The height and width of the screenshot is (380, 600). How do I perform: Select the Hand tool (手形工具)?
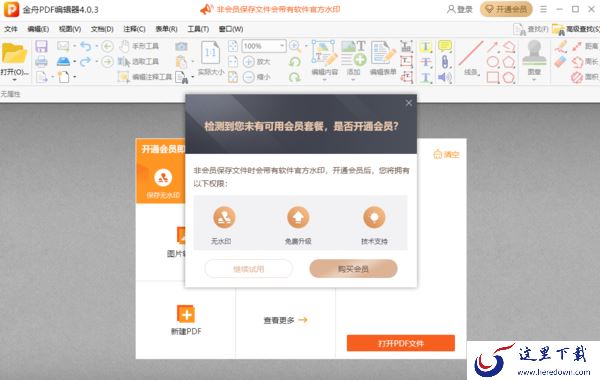(x=139, y=46)
